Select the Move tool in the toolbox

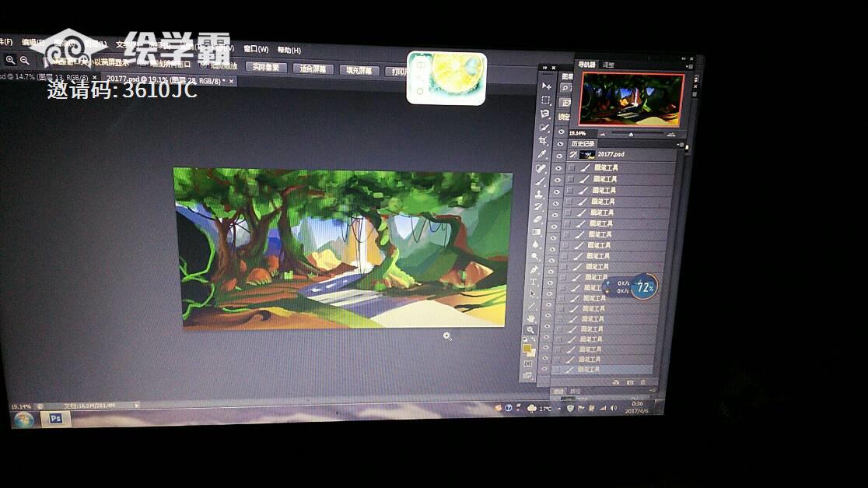[x=546, y=86]
